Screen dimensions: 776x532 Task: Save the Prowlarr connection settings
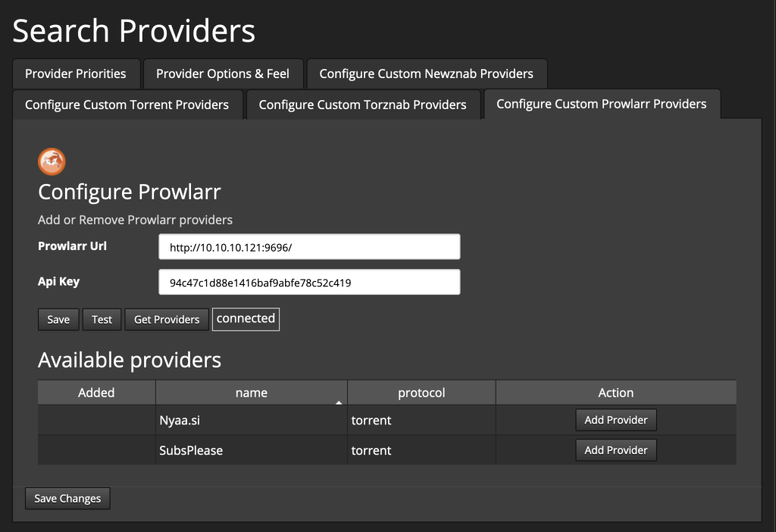(58, 319)
